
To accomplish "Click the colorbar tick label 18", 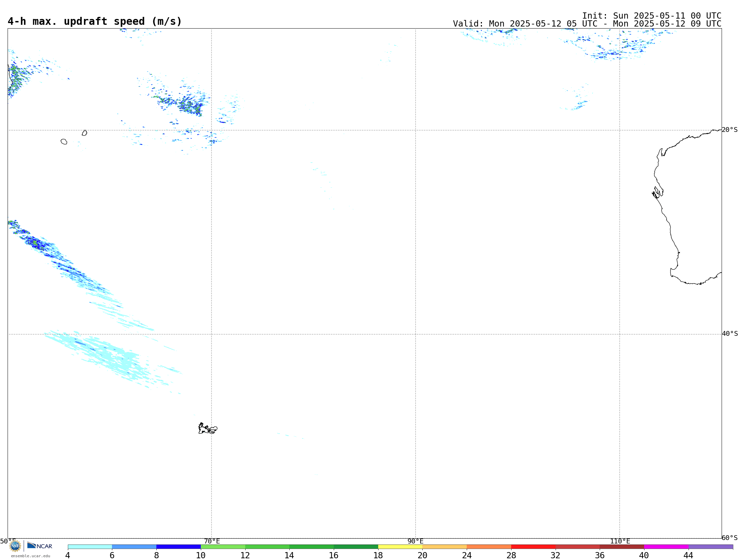I will 378,555.
